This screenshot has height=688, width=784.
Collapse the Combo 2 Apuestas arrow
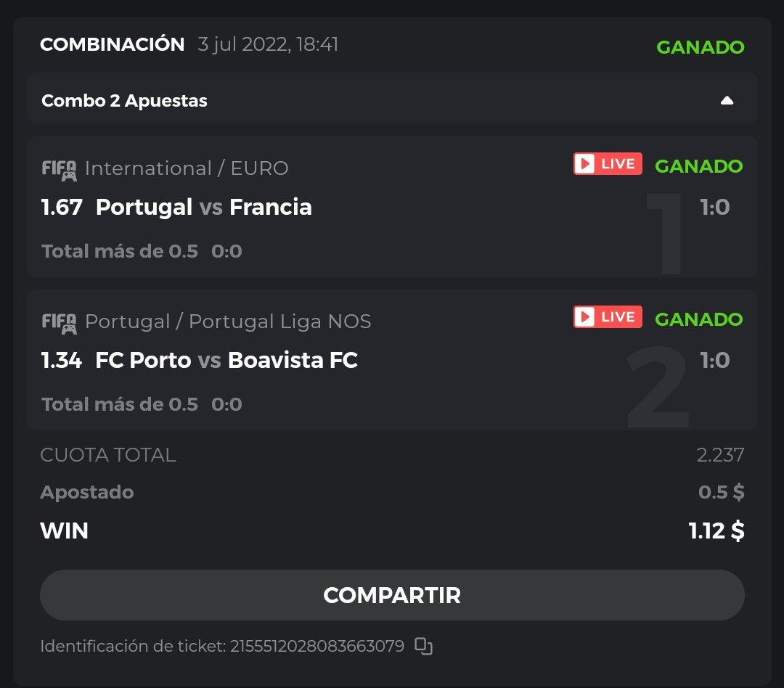(x=727, y=101)
